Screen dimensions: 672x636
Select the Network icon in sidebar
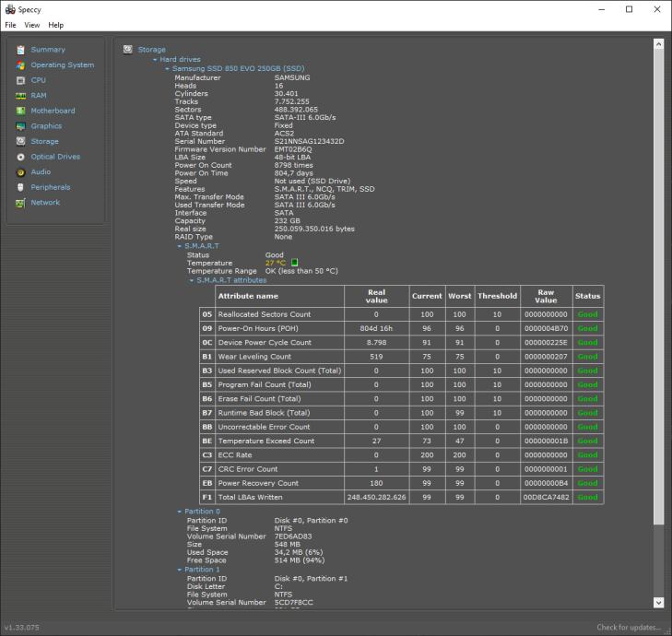pos(20,203)
